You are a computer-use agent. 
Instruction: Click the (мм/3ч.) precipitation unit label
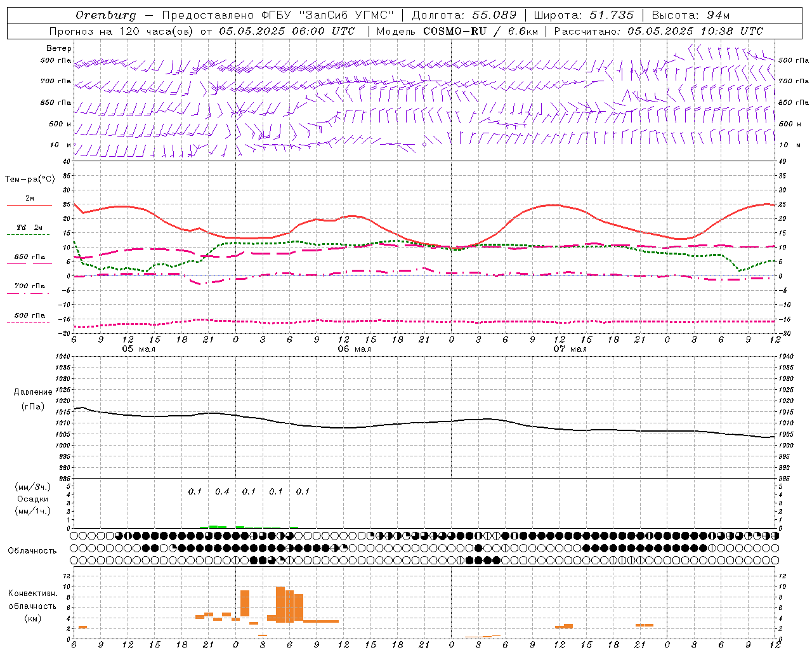(33, 487)
